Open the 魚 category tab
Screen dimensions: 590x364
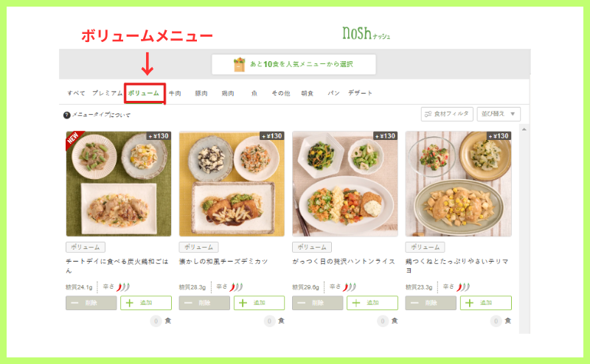tap(254, 94)
